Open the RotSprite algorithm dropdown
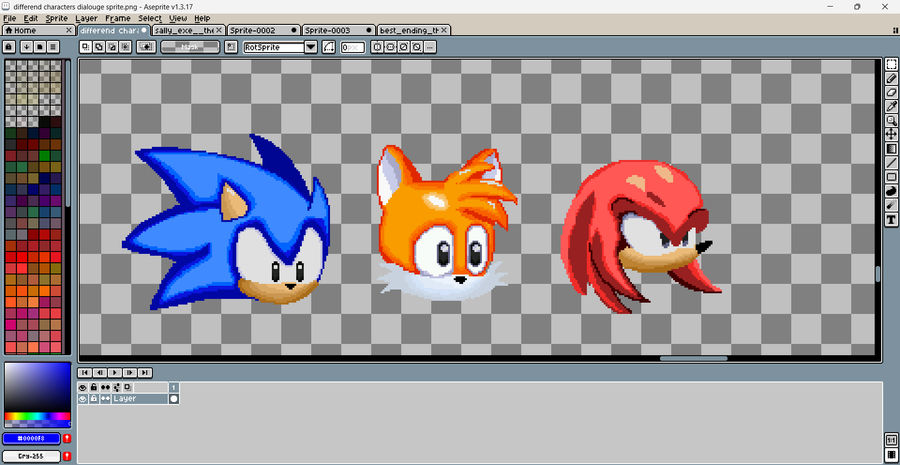The width and height of the screenshot is (900, 465). [311, 47]
